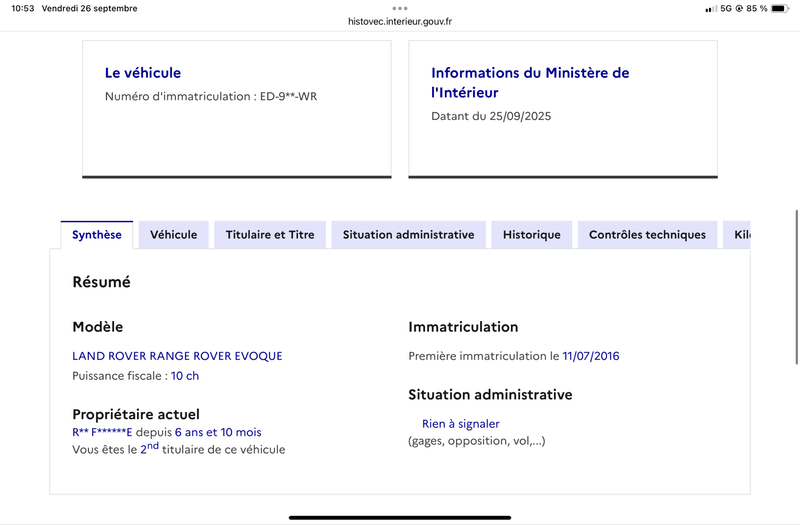Tap the orientation lock icon near battery percentage
800x525 pixels.
tap(739, 9)
